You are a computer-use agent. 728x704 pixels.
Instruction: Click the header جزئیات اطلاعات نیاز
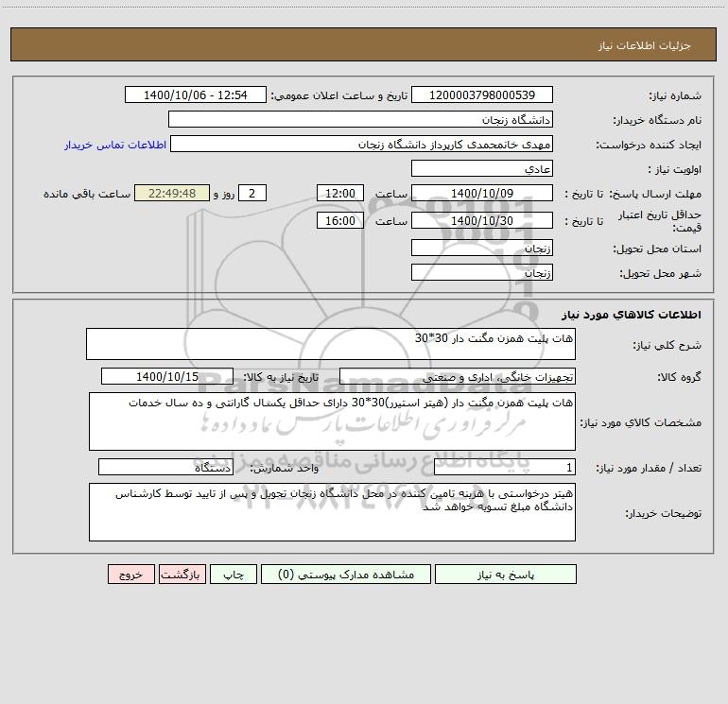[645, 45]
